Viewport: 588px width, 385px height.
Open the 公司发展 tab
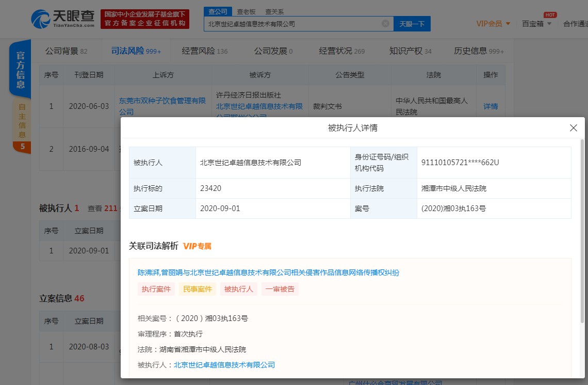(x=273, y=51)
